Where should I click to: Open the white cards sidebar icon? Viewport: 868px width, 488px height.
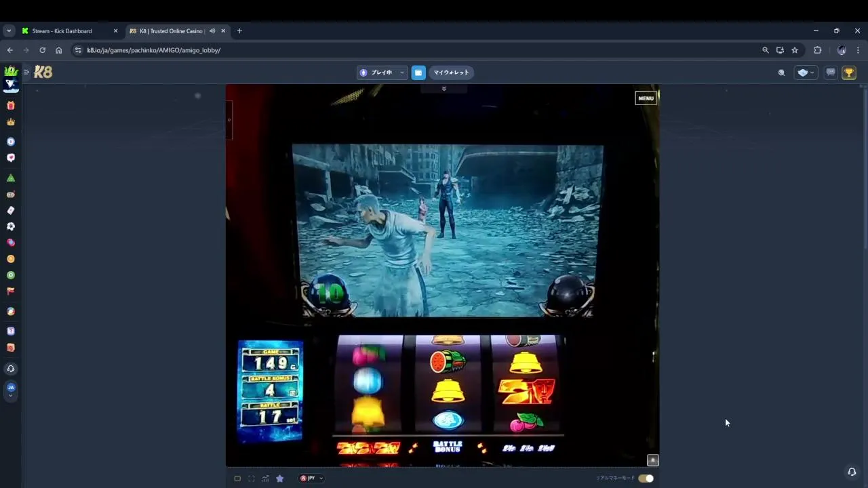11,210
